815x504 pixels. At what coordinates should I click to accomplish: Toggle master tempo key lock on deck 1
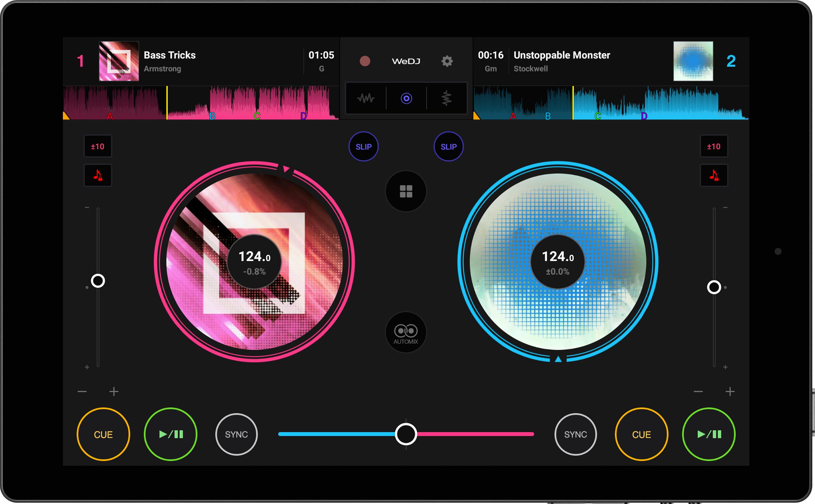tap(98, 175)
